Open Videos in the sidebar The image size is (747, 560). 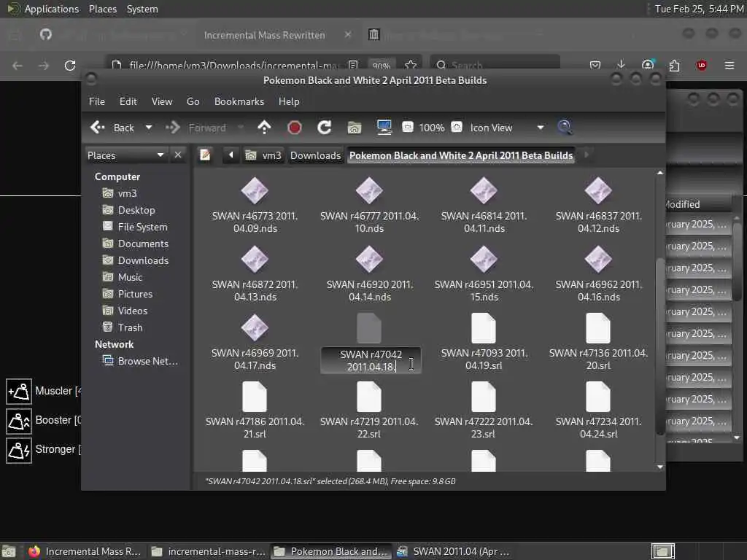click(x=132, y=311)
